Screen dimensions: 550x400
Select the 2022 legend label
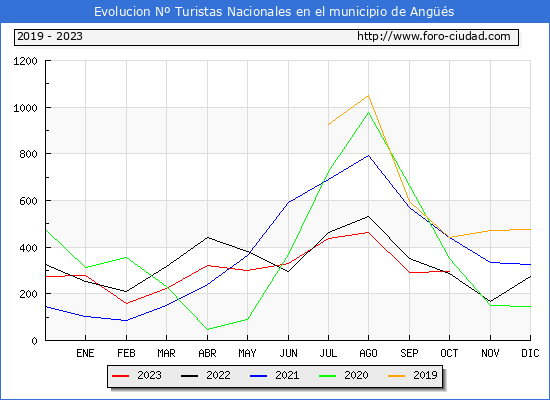coord(218,375)
